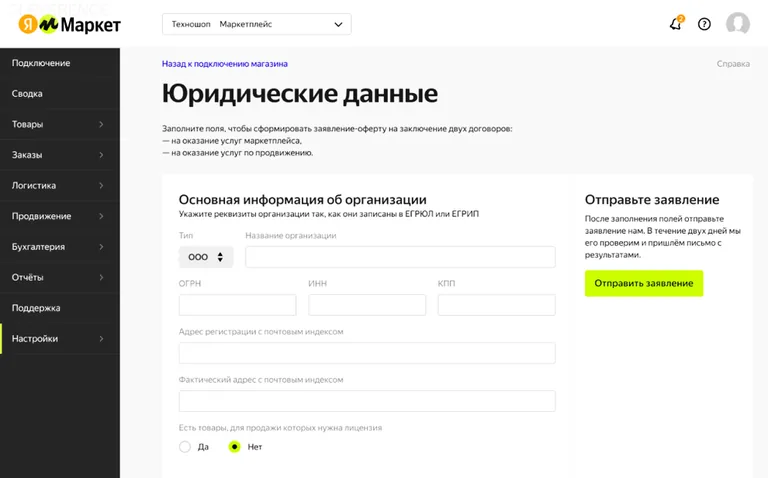The height and width of the screenshot is (478, 768).
Task: Open the ООО organization type selector
Action: (206, 257)
